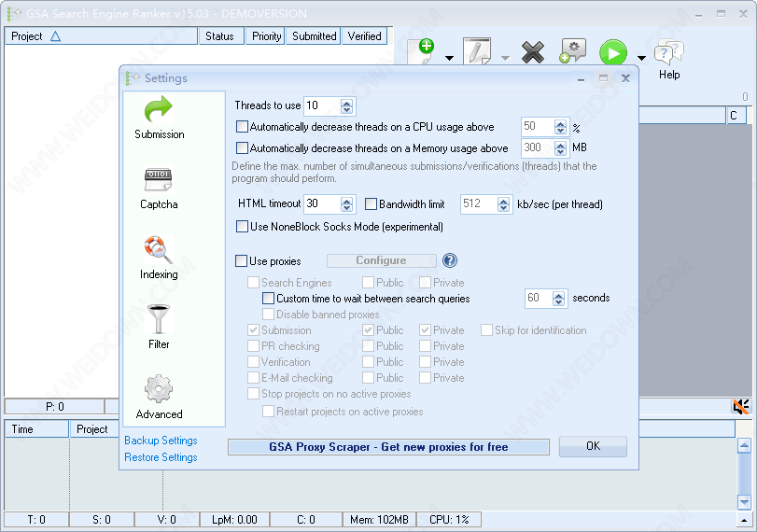Enable auto-decrease threads on Memory usage
The image size is (757, 532).
click(242, 147)
